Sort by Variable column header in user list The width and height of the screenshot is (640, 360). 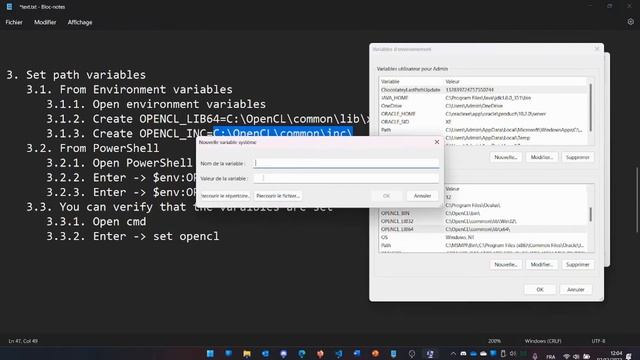[x=411, y=82]
